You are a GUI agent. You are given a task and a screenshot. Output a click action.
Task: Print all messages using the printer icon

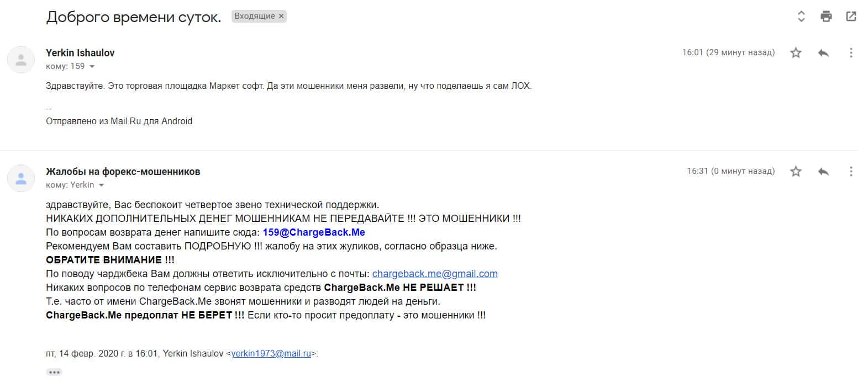coord(826,17)
